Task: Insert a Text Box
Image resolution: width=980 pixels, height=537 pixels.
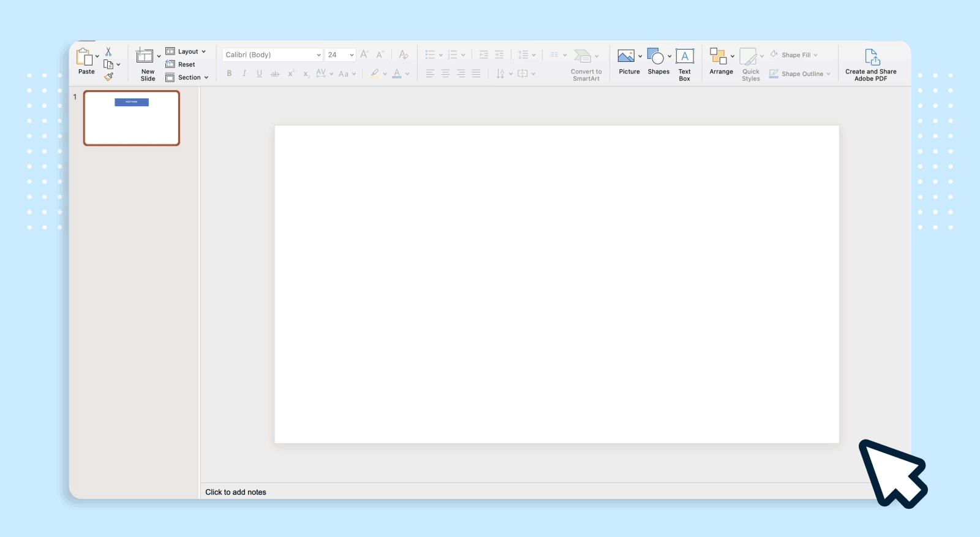Action: point(684,57)
